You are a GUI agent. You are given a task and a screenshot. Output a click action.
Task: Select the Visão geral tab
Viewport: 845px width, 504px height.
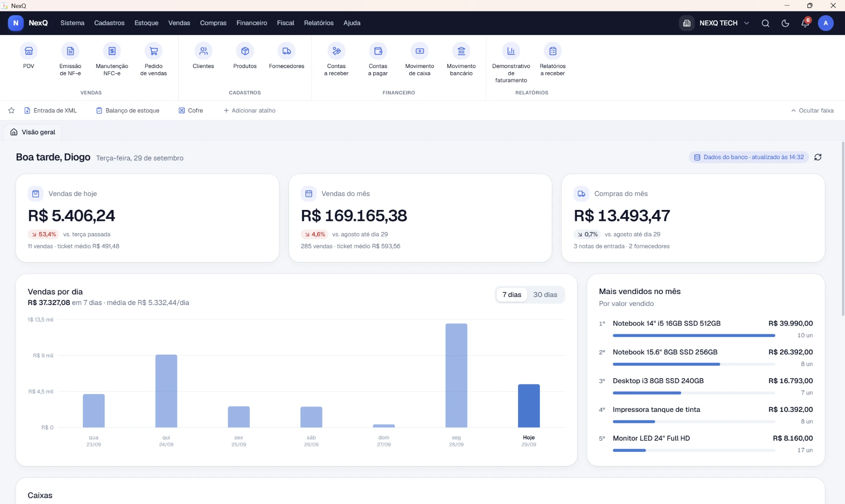point(33,132)
